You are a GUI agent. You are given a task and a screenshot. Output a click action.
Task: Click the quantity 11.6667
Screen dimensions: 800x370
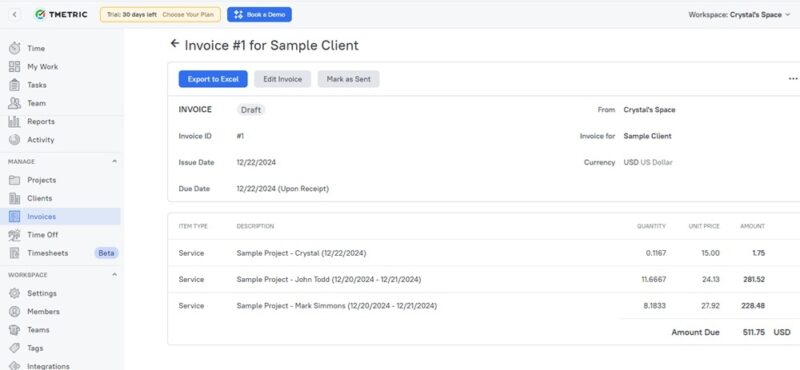(x=654, y=280)
